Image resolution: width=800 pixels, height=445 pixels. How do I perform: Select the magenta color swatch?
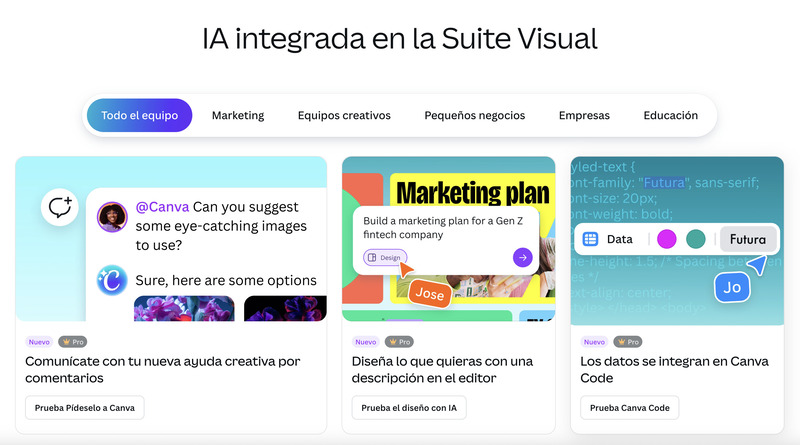coord(666,239)
